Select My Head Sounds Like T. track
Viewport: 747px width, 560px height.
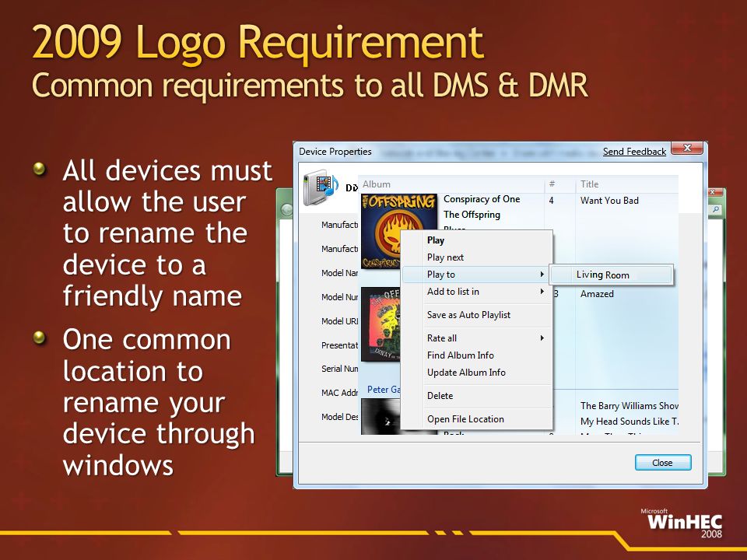pos(629,422)
